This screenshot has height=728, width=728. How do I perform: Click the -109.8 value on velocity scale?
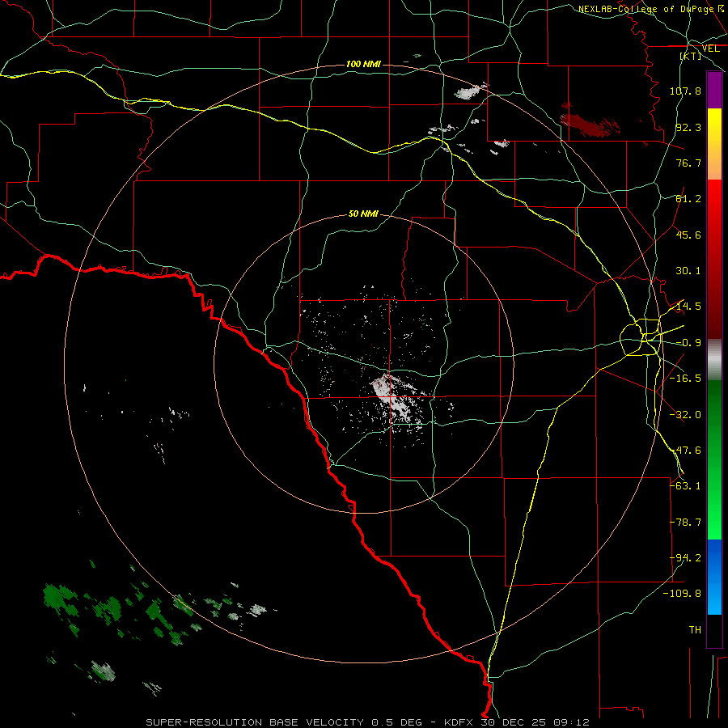click(683, 594)
